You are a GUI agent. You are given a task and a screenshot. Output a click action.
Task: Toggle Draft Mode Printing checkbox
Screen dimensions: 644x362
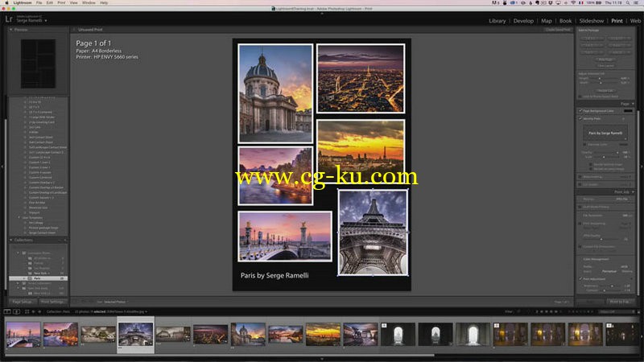tap(580, 207)
